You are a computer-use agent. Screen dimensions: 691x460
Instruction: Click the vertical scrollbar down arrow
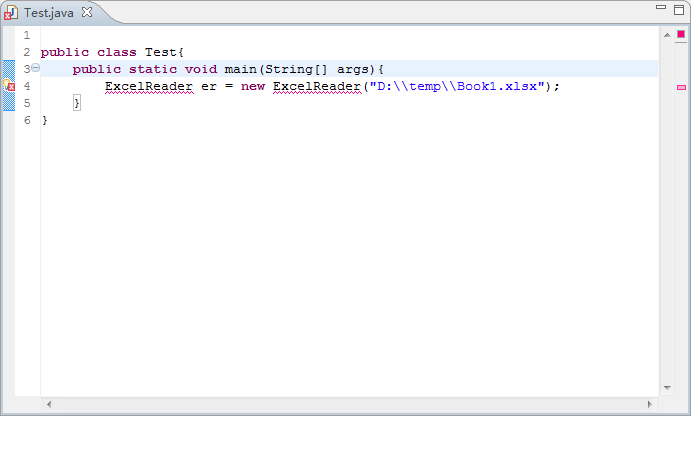click(667, 388)
